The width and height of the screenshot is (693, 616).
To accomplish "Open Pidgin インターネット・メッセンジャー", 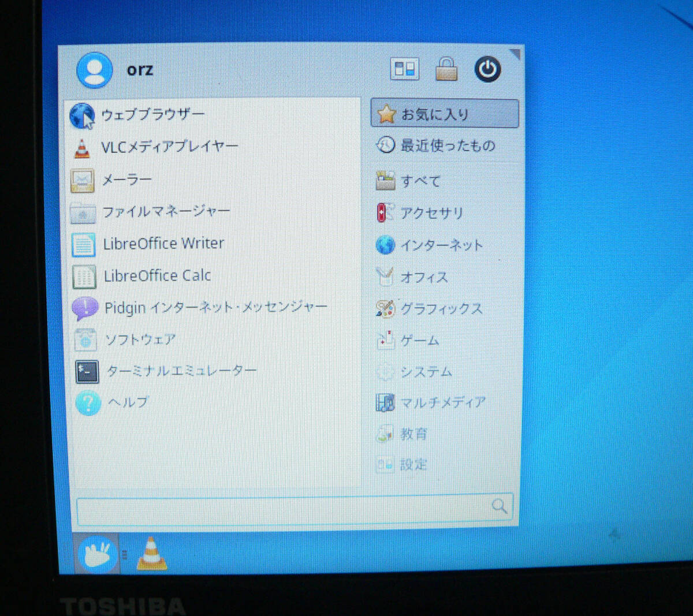I will point(215,308).
